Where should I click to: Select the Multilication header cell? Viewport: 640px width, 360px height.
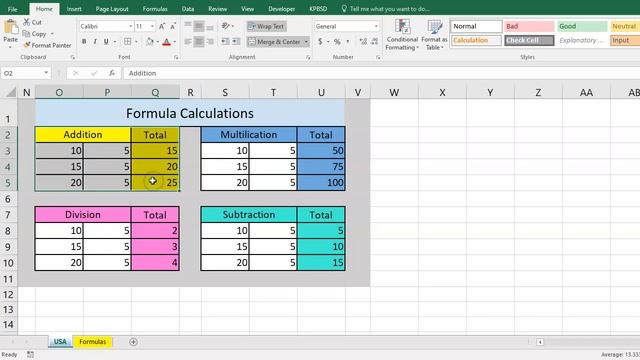tap(249, 135)
